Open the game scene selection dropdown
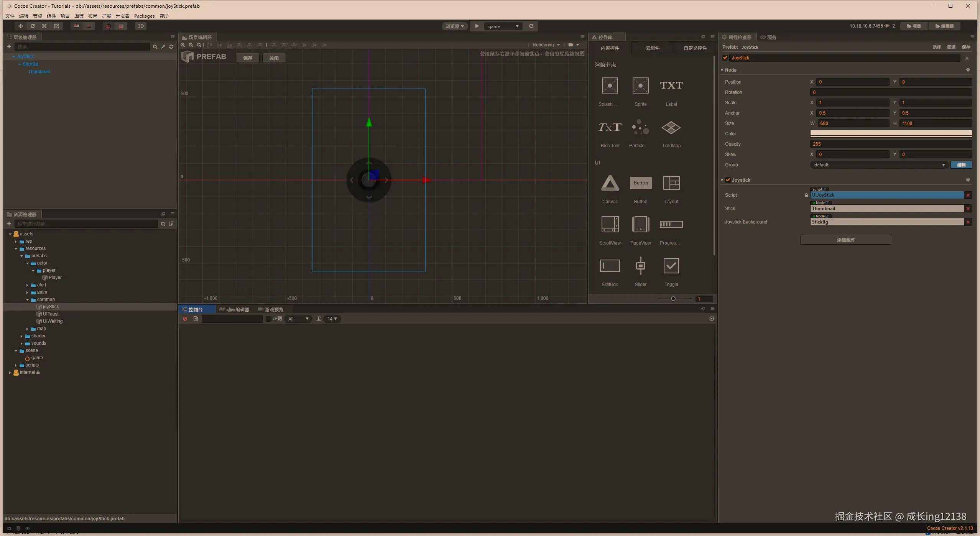Viewport: 980px width, 536px height. point(503,26)
